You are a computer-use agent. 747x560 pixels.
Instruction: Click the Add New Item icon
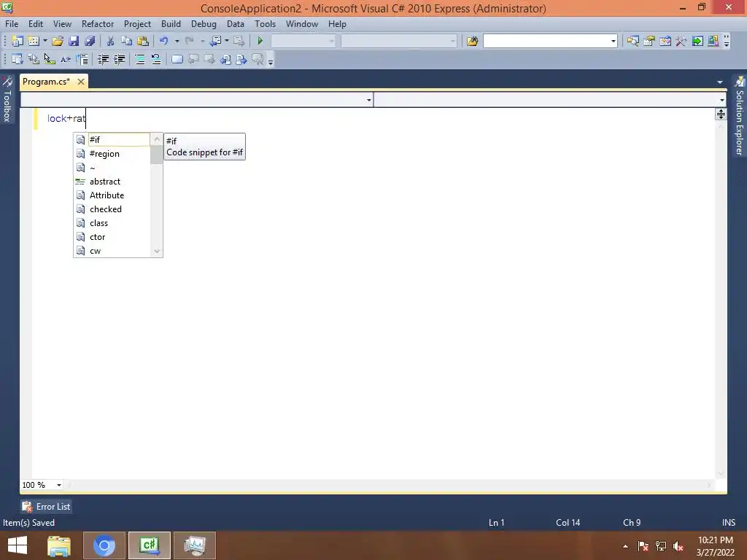(34, 41)
